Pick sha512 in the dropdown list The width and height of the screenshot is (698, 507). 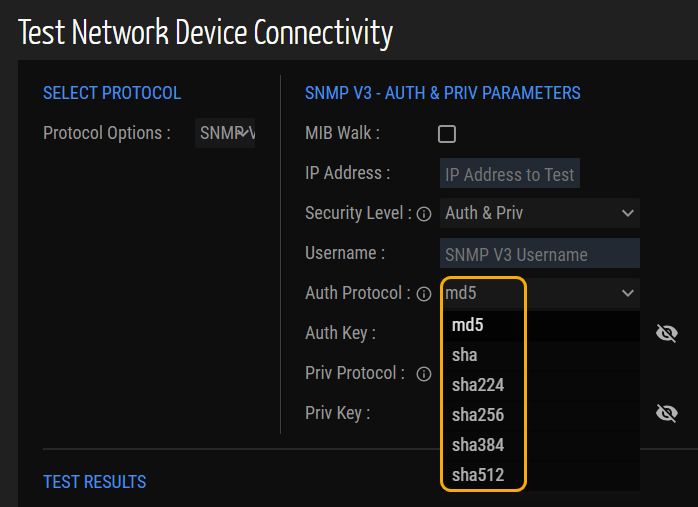tap(478, 474)
